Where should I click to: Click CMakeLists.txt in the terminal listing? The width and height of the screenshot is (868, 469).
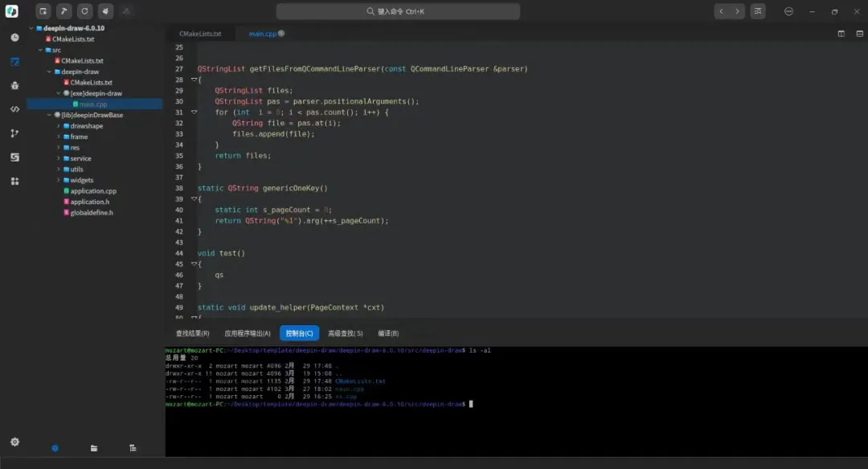point(360,381)
